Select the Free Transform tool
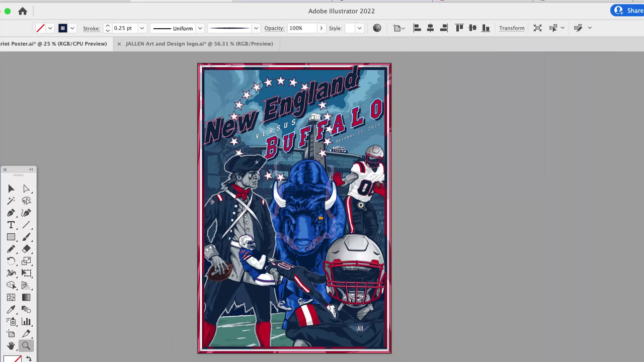 27,273
